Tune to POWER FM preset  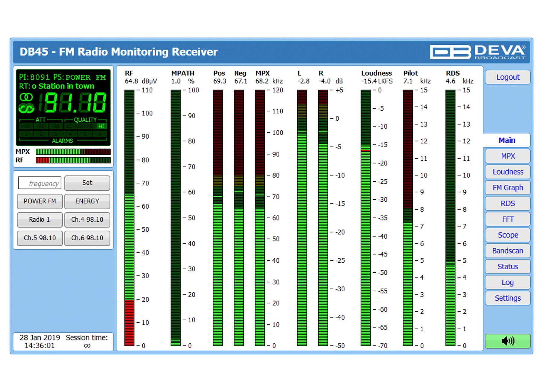40,201
